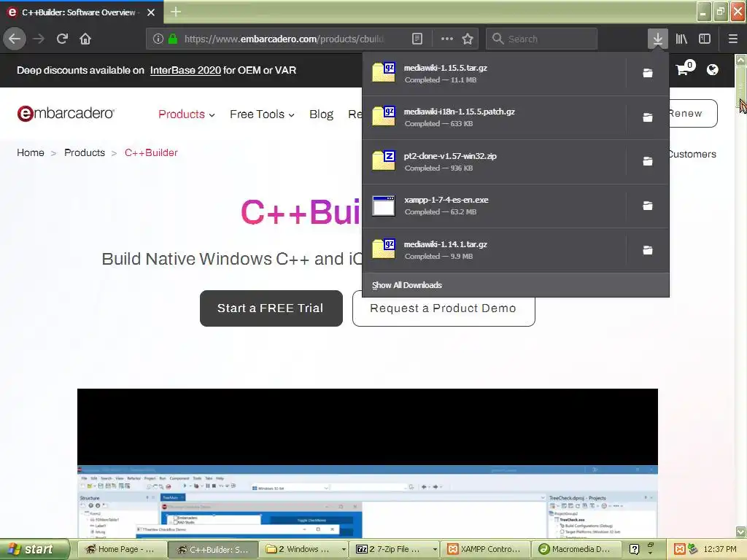Screen dimensions: 747x560
Task: Open containing folder for xampp-1-7-4 exe
Action: click(x=648, y=206)
